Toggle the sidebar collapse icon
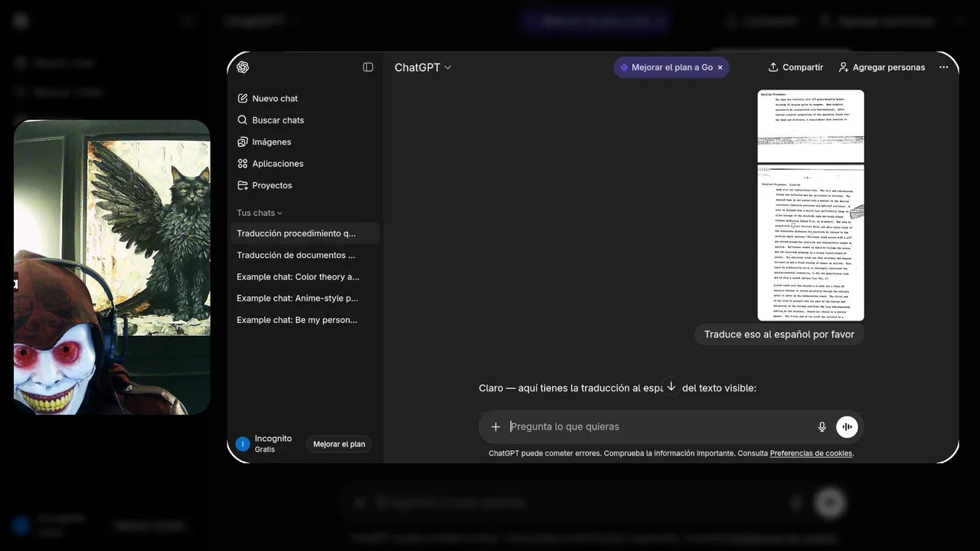Image resolution: width=980 pixels, height=551 pixels. pos(368,67)
